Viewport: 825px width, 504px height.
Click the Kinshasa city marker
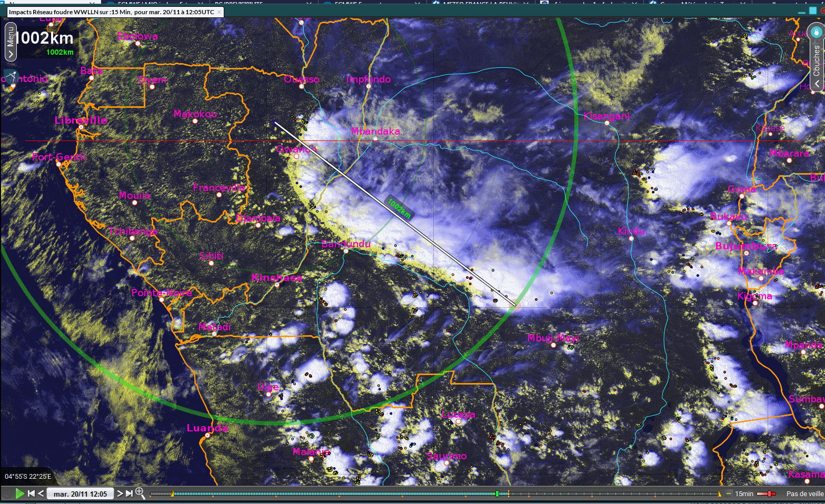pos(277,285)
